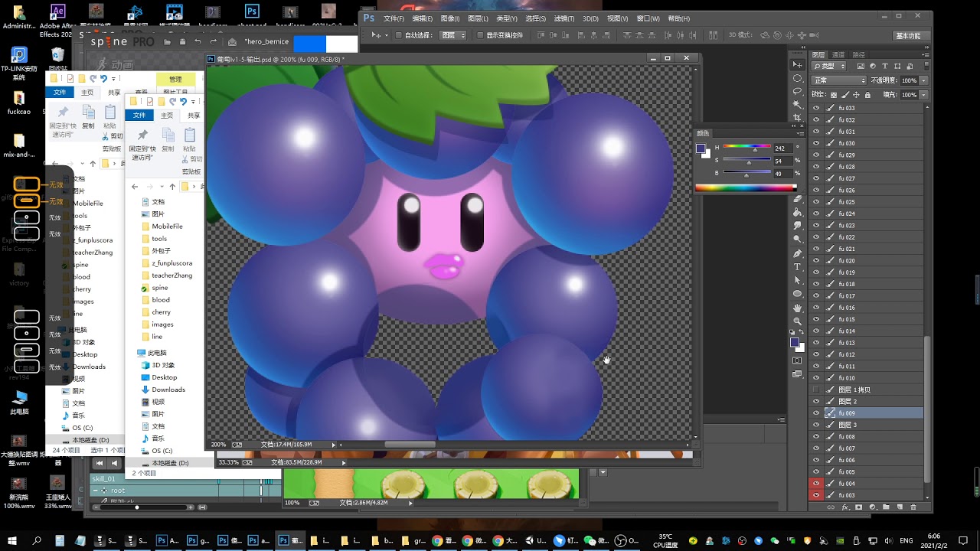
Task: Switch to the 通道 channels tab
Action: point(838,55)
